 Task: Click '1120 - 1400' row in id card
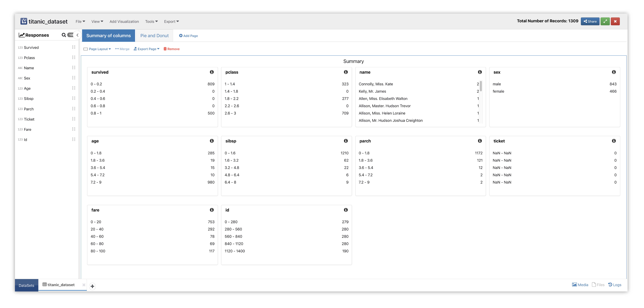287,251
